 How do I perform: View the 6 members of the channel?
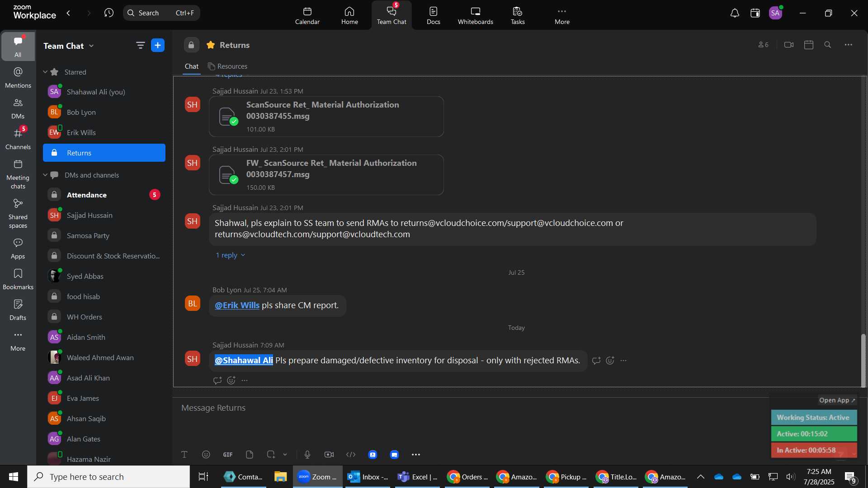[764, 45]
